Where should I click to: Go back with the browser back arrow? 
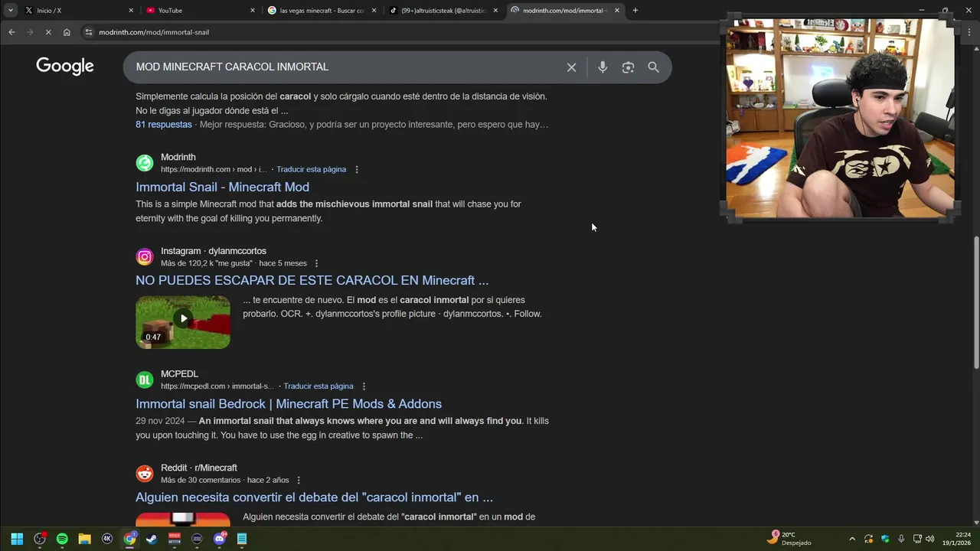pos(11,32)
